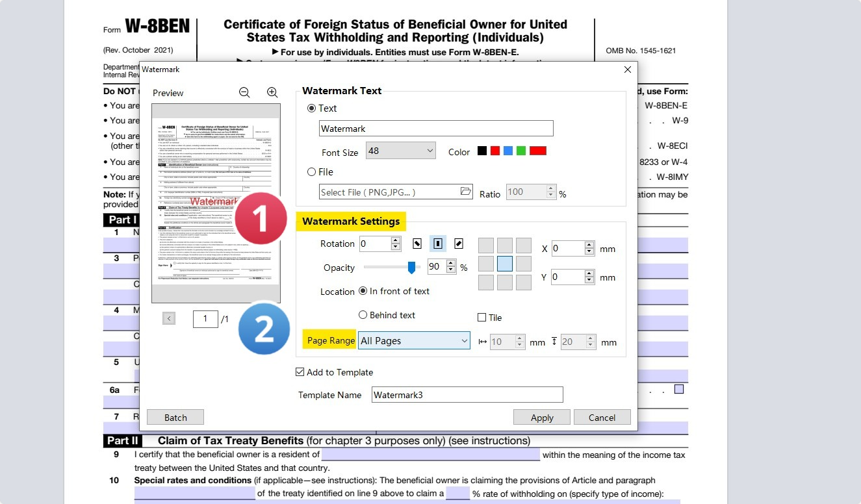Enable the Tile checkbox

482,318
